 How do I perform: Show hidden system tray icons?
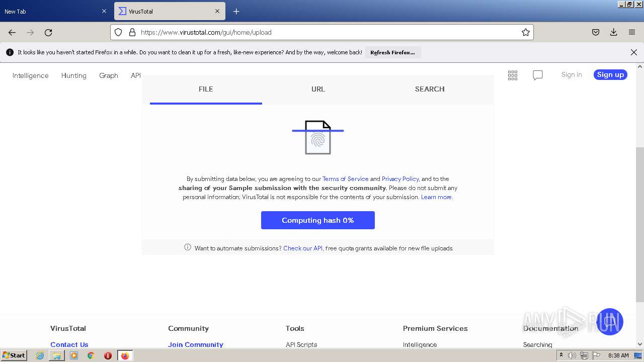(x=561, y=355)
